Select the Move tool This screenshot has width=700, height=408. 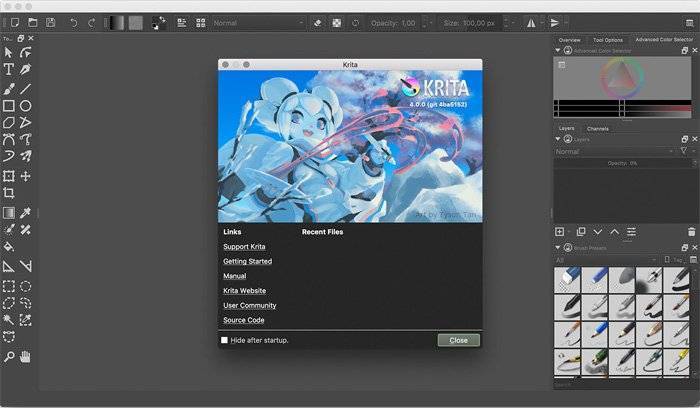25,176
